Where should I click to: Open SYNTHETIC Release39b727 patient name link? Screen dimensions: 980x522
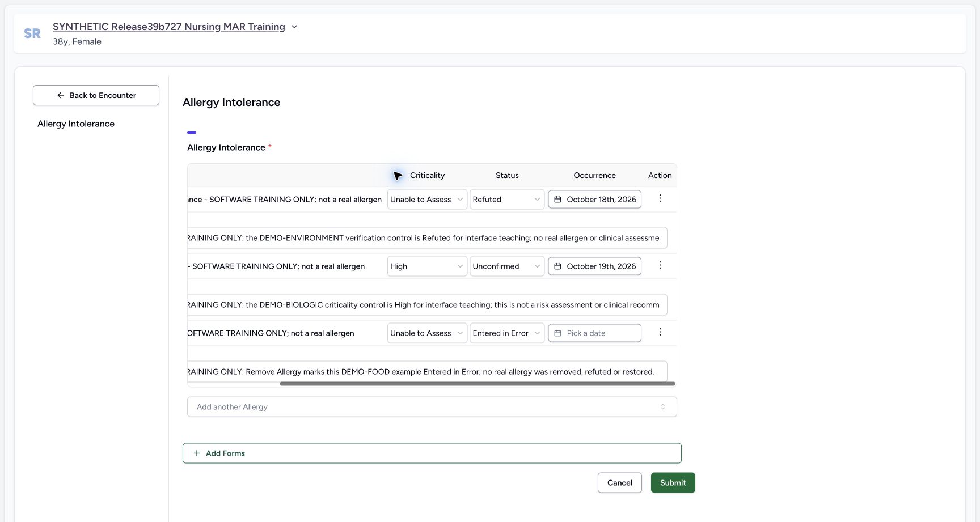point(169,27)
